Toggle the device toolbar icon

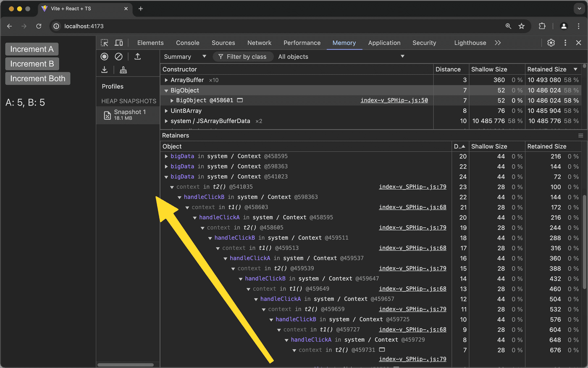tap(119, 43)
